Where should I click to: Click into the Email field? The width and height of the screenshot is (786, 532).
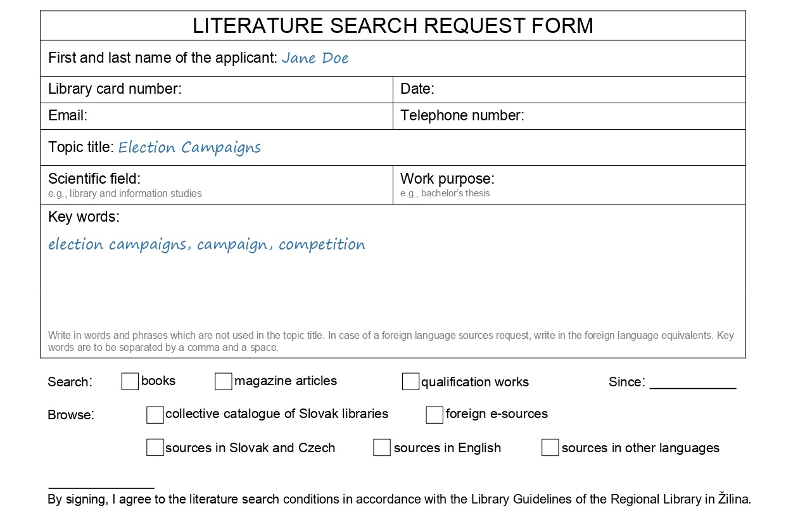[217, 116]
